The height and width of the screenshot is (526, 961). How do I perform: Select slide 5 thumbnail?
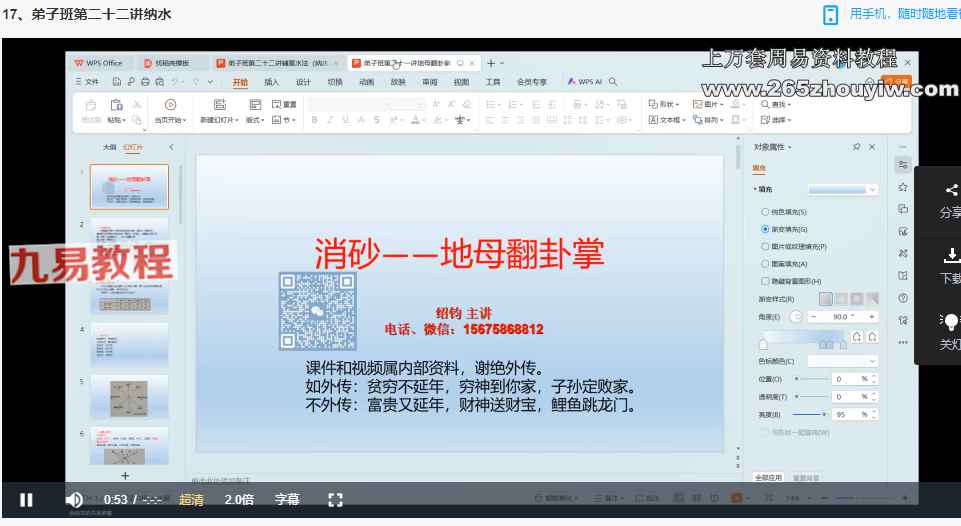click(x=129, y=397)
